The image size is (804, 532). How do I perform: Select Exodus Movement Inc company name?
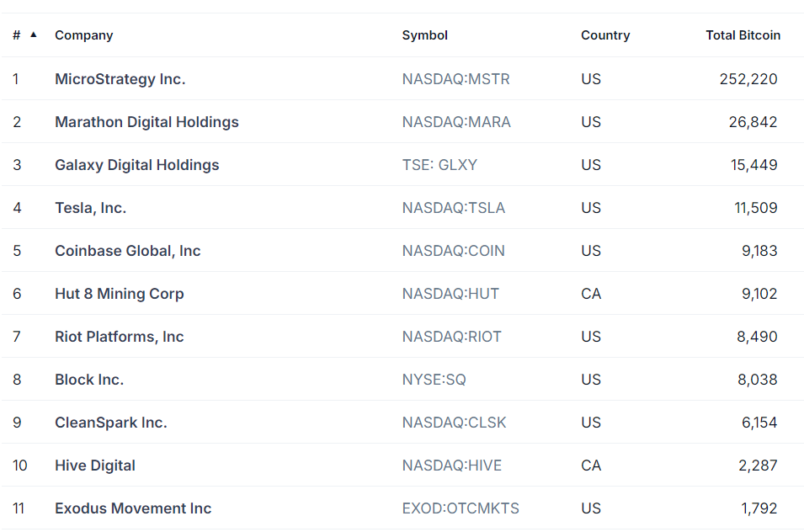coord(133,508)
